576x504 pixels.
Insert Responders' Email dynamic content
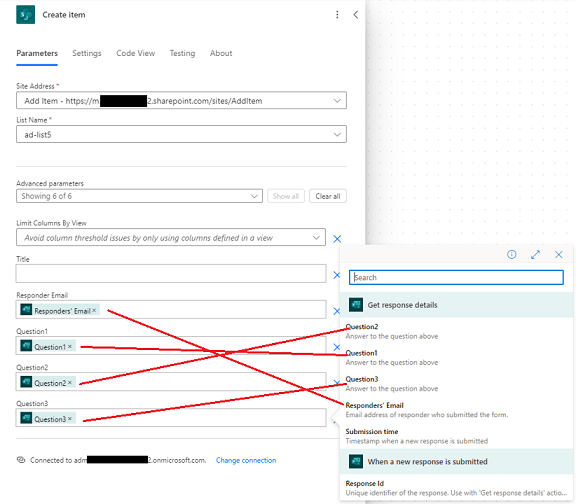click(x=457, y=410)
